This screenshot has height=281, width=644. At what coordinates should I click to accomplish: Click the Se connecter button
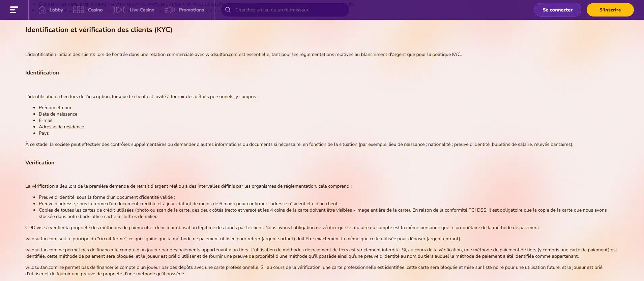(557, 10)
